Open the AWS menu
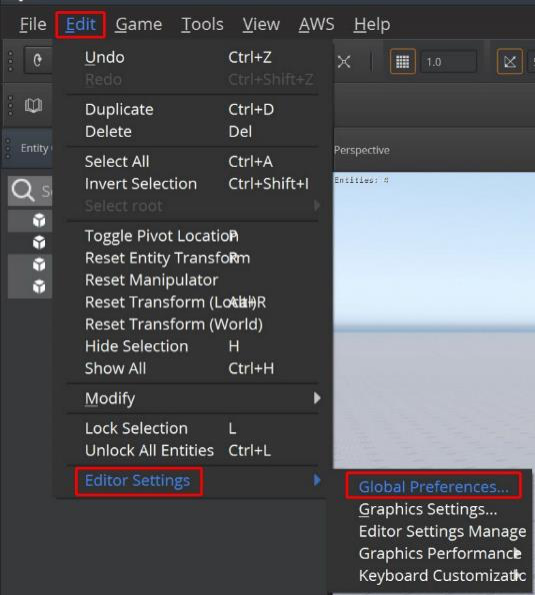The width and height of the screenshot is (535, 595). [x=316, y=25]
